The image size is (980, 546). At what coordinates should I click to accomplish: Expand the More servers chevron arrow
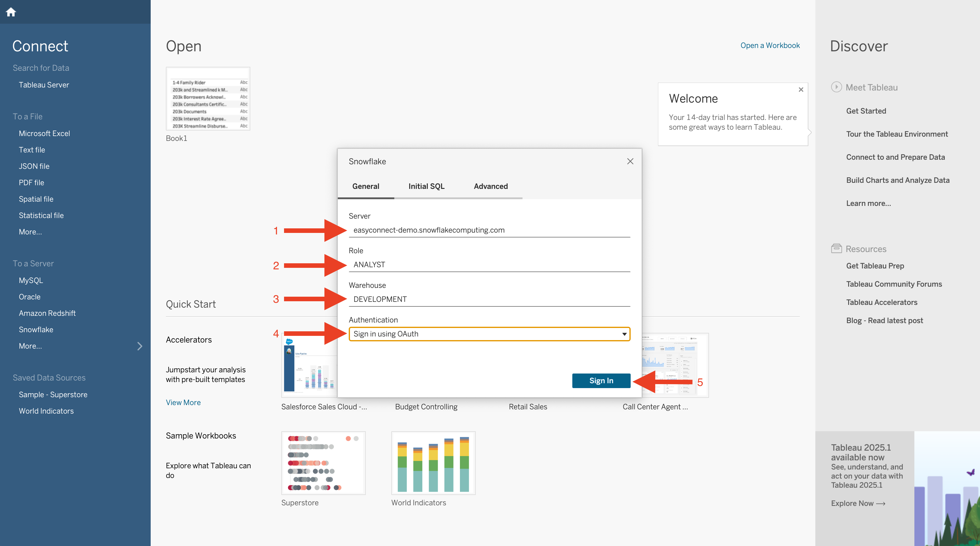[140, 346]
